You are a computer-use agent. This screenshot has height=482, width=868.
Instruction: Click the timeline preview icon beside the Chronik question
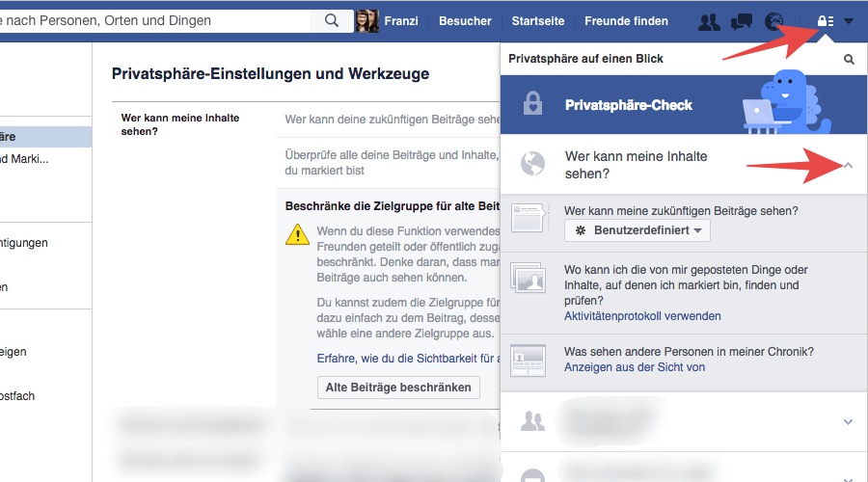(x=529, y=361)
